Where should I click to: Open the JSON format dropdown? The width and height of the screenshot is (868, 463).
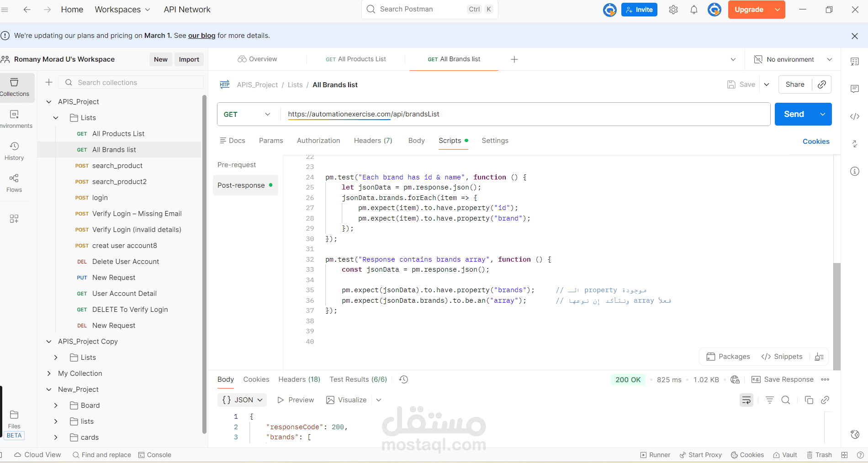[x=242, y=400]
